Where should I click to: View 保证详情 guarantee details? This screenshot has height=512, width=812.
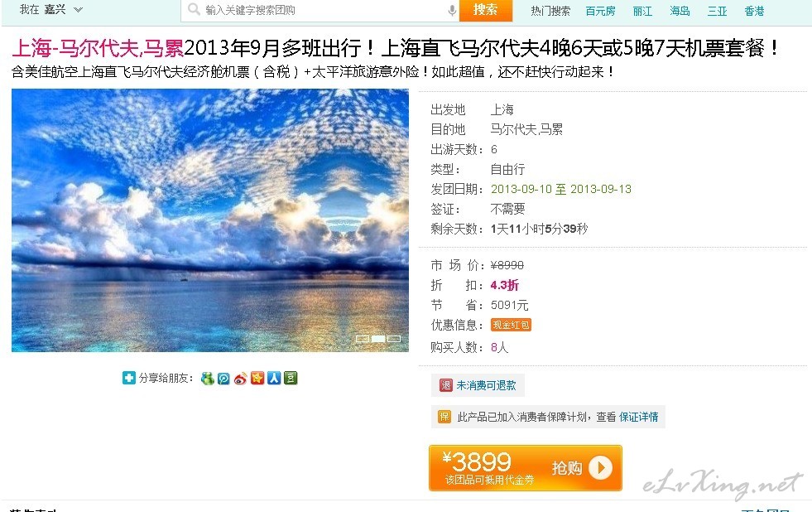638,417
